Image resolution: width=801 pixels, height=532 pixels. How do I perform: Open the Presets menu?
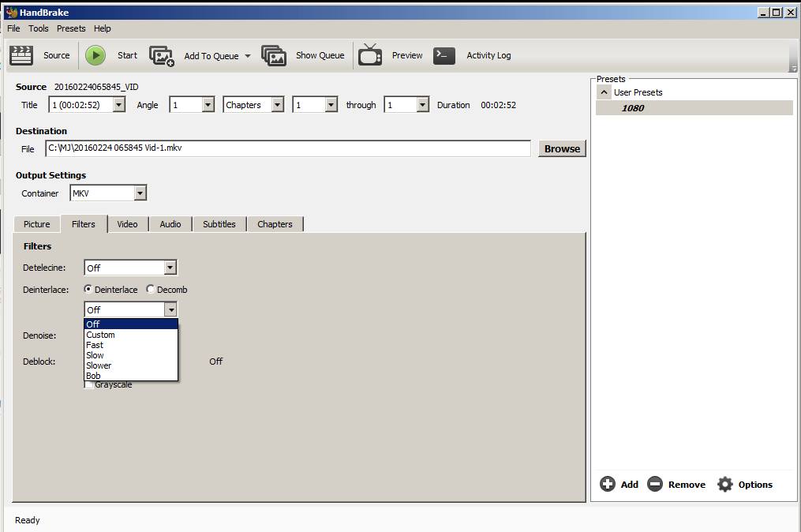71,28
